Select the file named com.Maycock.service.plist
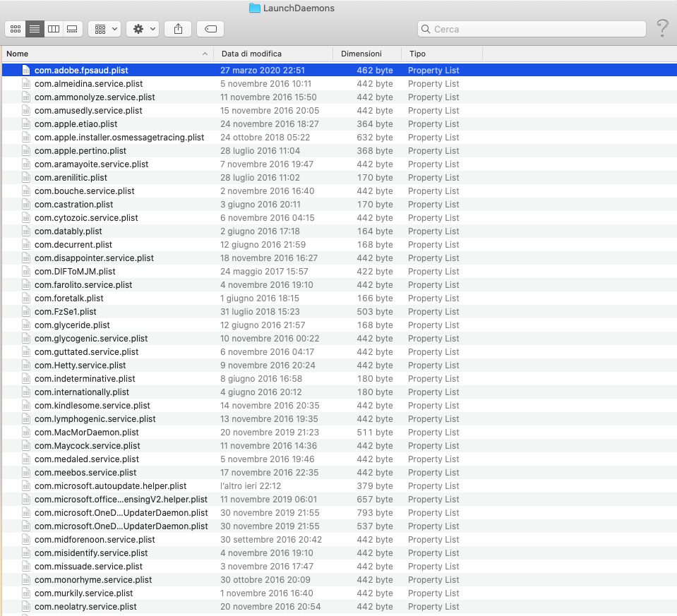 coord(88,445)
